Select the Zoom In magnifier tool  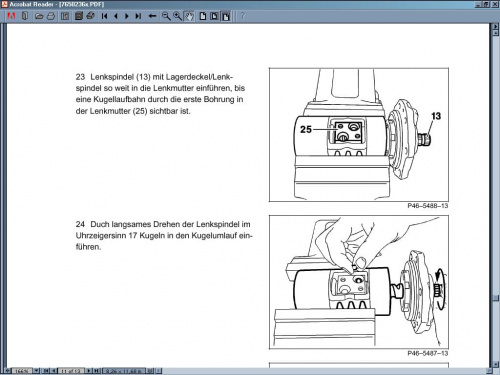pyautogui.click(x=177, y=16)
